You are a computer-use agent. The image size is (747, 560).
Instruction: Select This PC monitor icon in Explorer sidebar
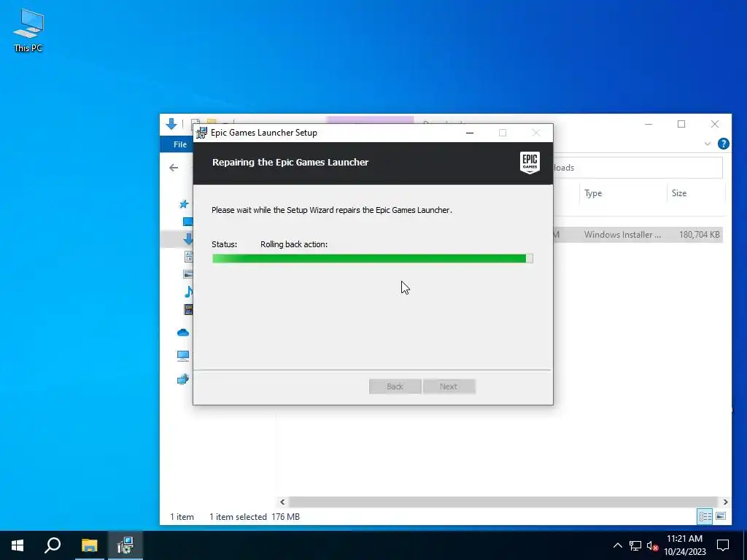pyautogui.click(x=183, y=356)
